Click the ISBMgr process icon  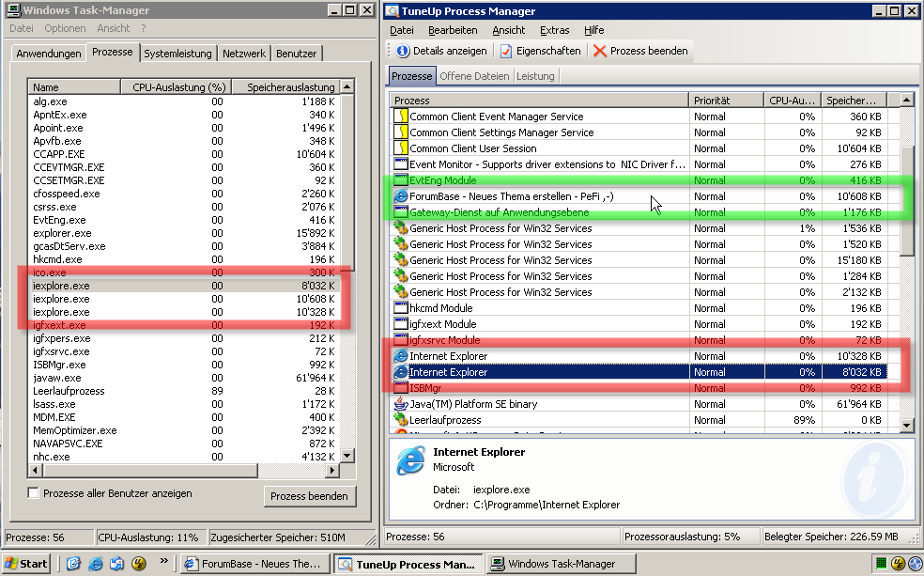401,387
